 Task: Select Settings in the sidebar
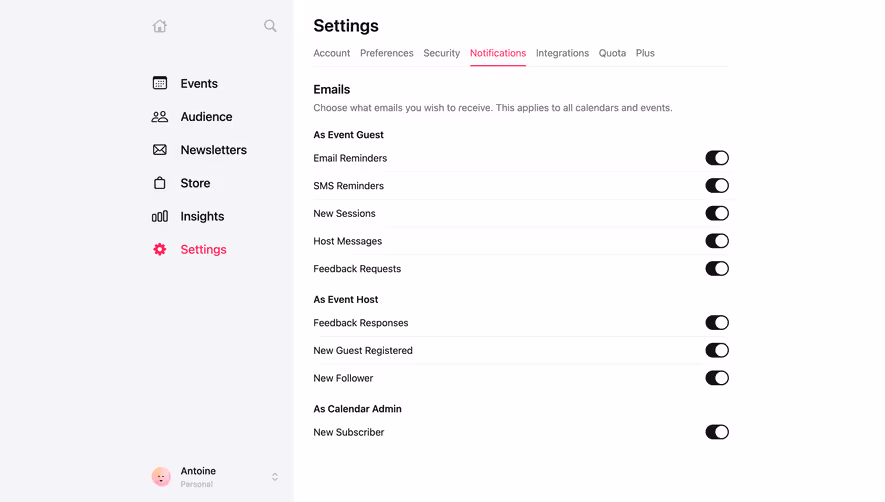(203, 250)
